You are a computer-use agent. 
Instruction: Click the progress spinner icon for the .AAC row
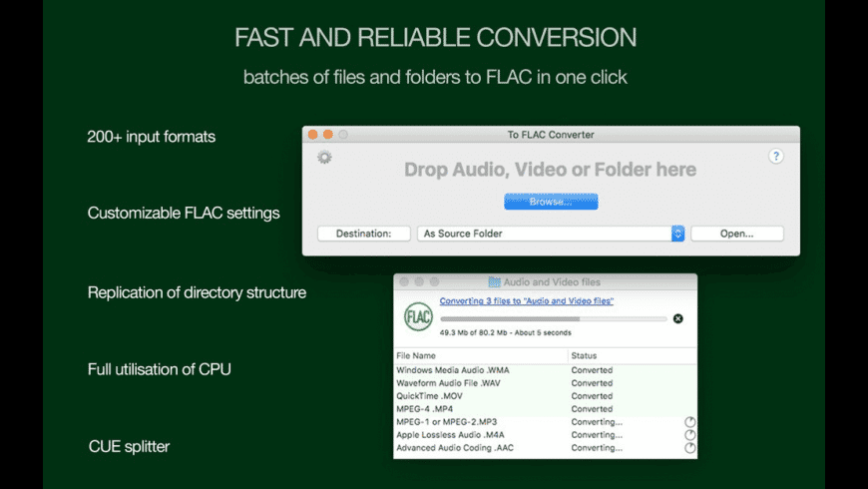click(x=689, y=448)
